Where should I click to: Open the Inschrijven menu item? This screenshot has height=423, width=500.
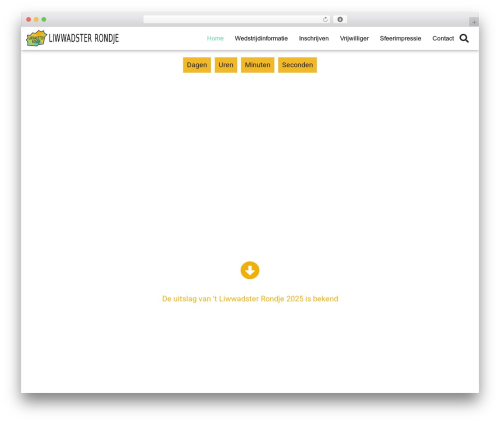314,38
